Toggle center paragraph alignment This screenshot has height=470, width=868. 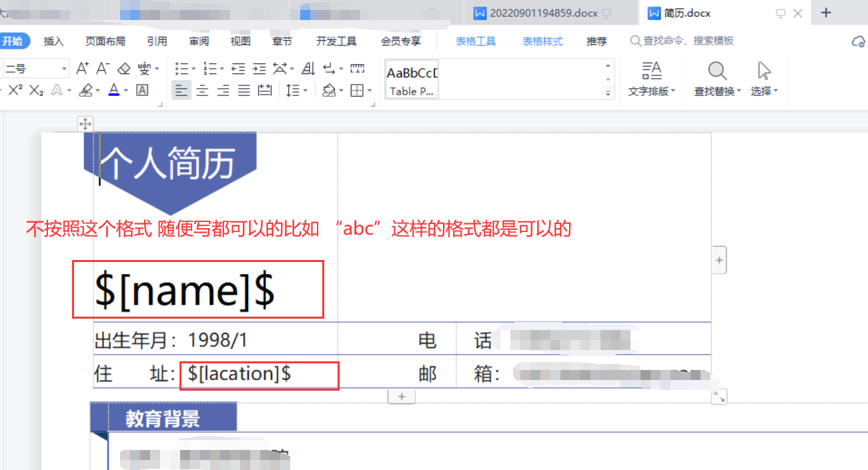point(201,91)
